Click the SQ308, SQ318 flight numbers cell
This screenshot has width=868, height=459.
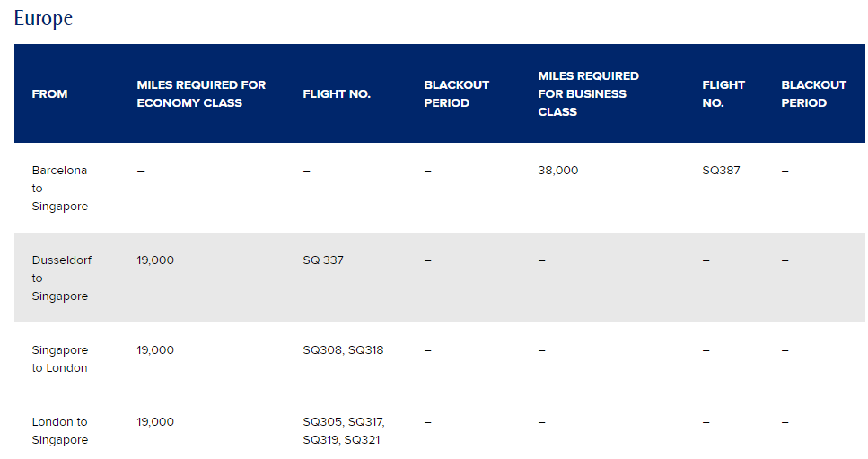pos(343,349)
